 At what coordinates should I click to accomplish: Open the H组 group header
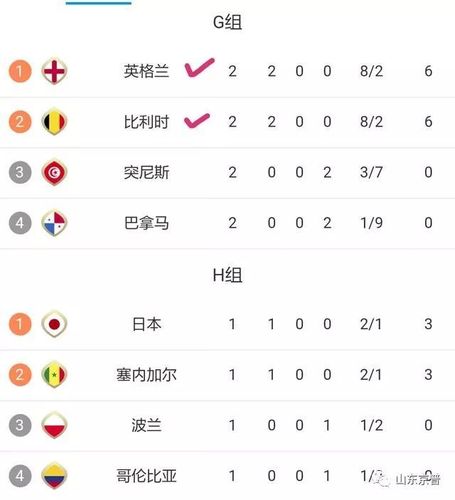point(227,275)
